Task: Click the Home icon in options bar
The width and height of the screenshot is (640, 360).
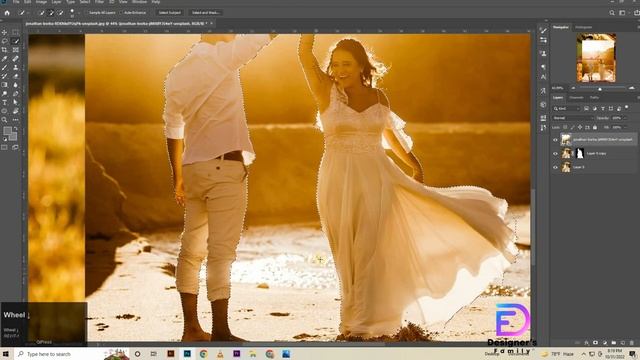Action: (x=7, y=13)
